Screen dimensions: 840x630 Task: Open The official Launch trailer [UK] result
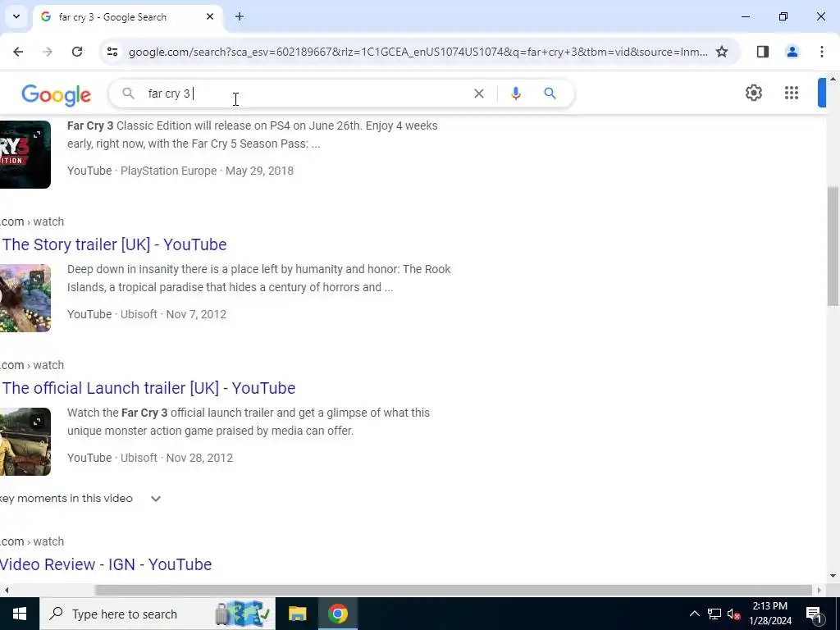148,388
